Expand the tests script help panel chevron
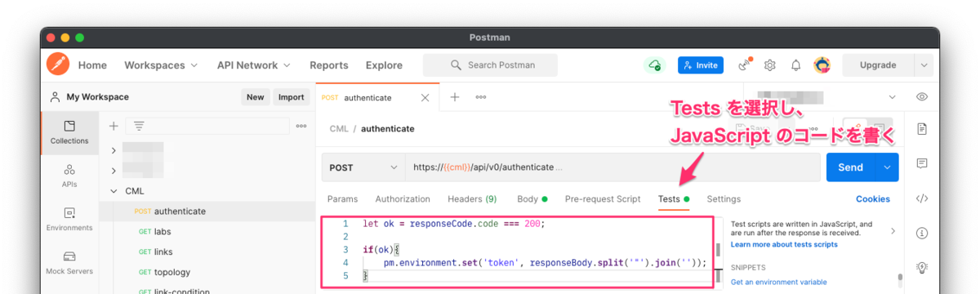Viewport: 980px width, 294px height. coord(893,232)
